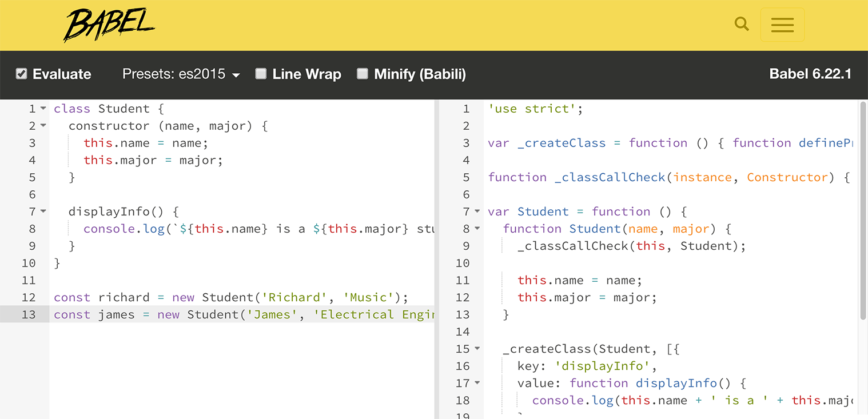
Task: Collapse the function Student fold on line 8
Action: point(478,229)
